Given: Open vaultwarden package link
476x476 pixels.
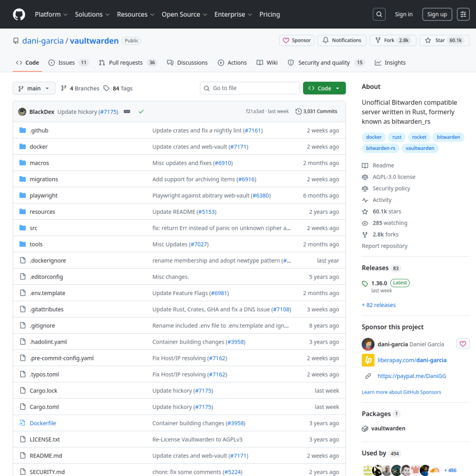Looking at the screenshot, I should pyautogui.click(x=388, y=428).
